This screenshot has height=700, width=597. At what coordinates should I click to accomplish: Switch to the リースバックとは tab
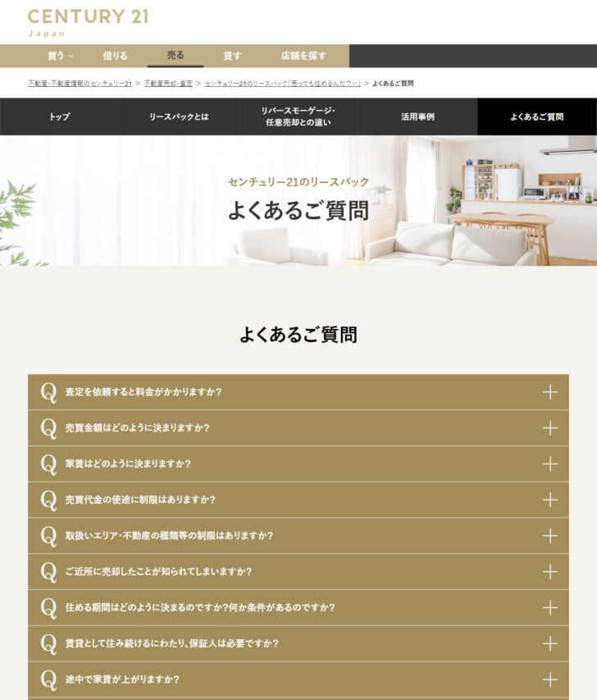[179, 117]
